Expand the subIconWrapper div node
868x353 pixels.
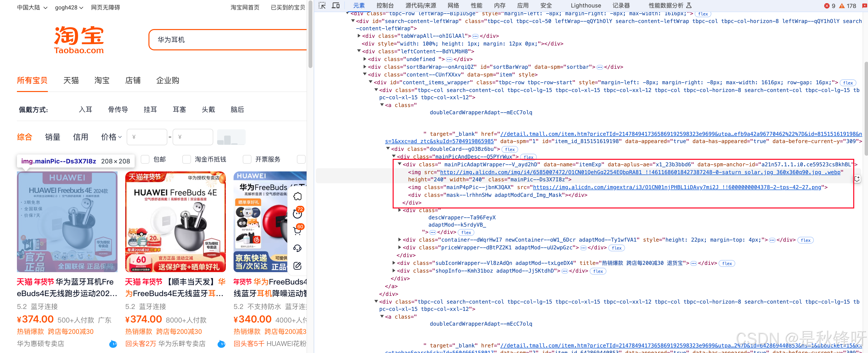click(394, 263)
